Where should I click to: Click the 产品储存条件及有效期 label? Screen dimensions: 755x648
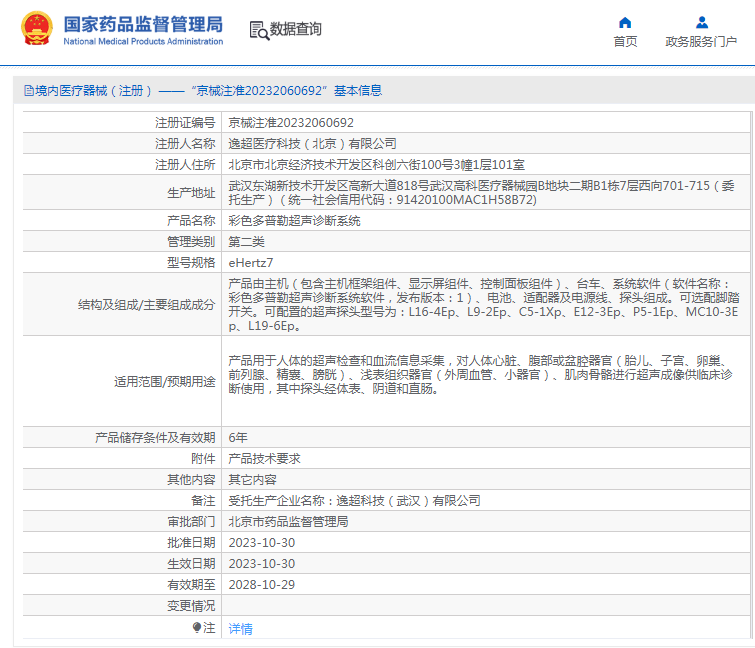pyautogui.click(x=155, y=438)
